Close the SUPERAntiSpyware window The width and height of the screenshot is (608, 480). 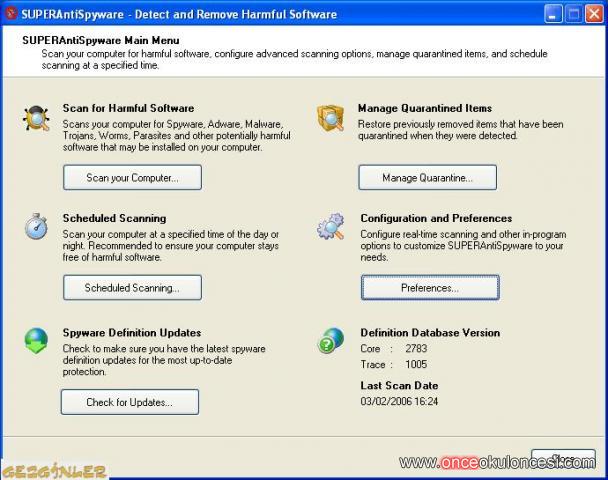coord(594,14)
